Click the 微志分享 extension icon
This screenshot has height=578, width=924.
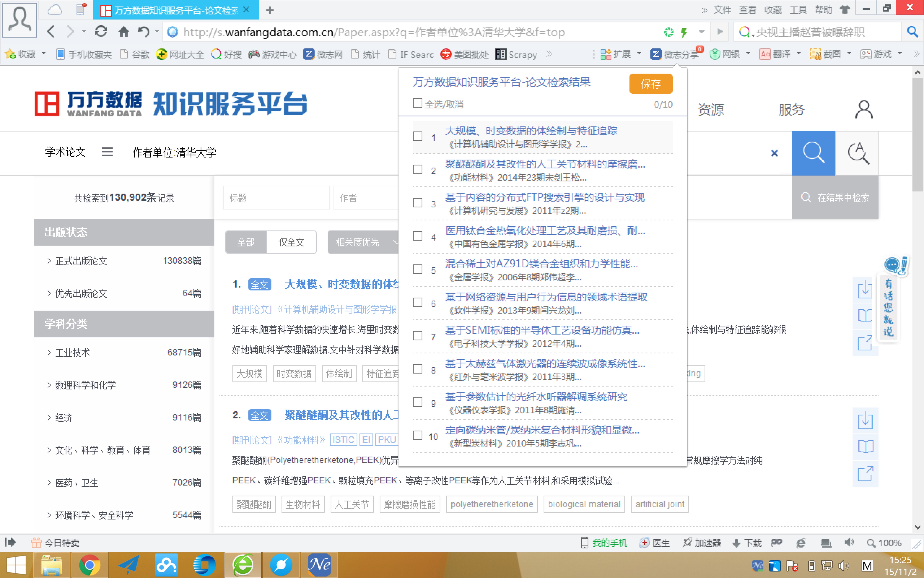[x=656, y=54]
